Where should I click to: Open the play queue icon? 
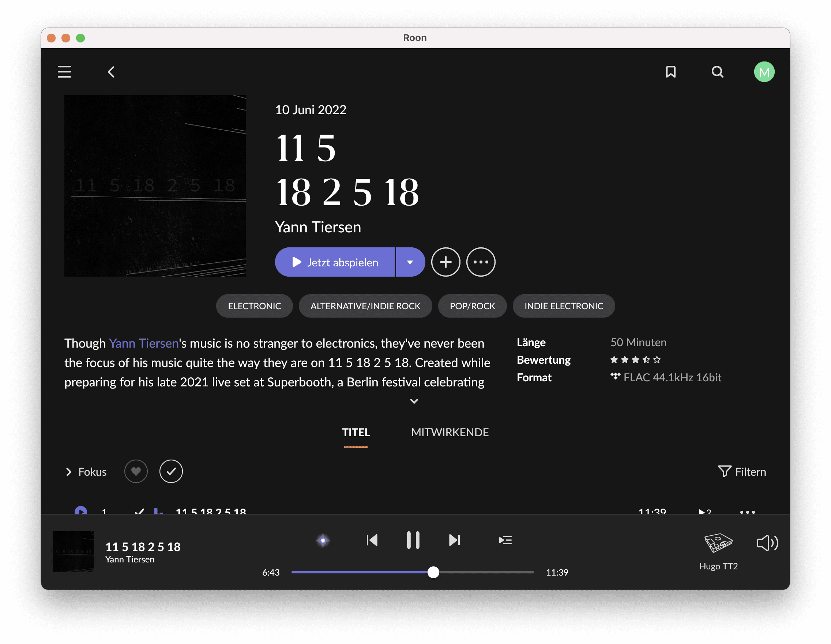click(505, 540)
